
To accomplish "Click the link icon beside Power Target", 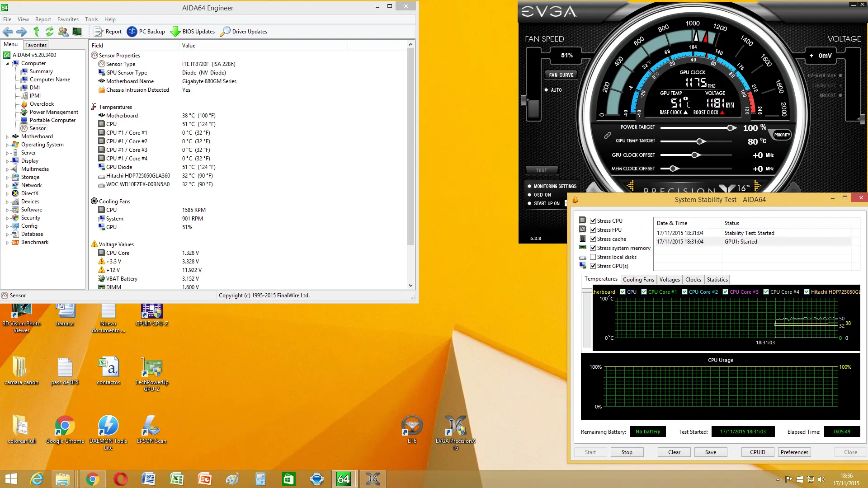I will click(608, 135).
